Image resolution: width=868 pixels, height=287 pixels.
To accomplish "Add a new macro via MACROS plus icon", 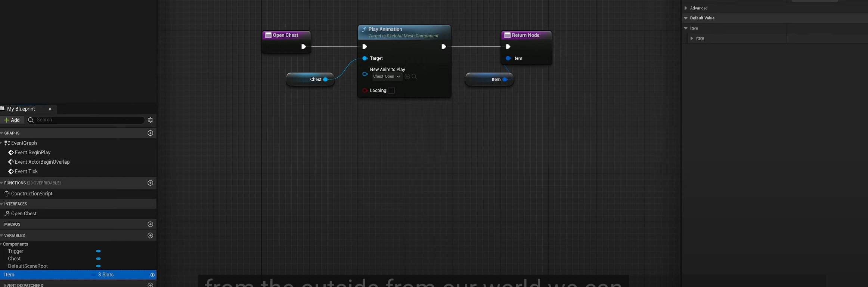I will click(x=151, y=224).
